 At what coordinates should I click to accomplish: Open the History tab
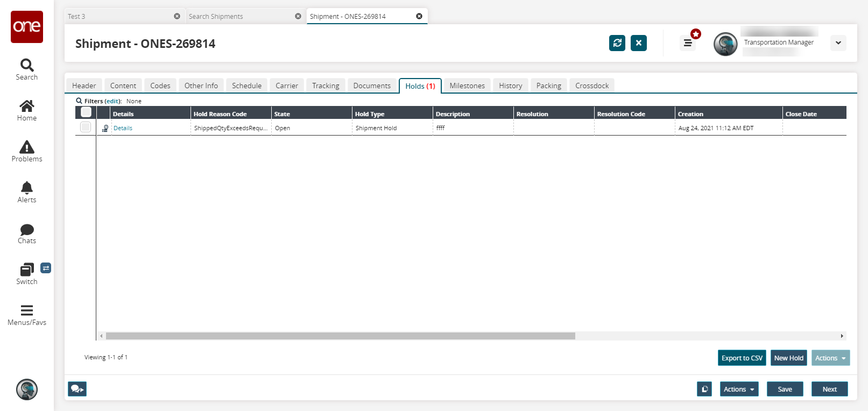click(511, 86)
